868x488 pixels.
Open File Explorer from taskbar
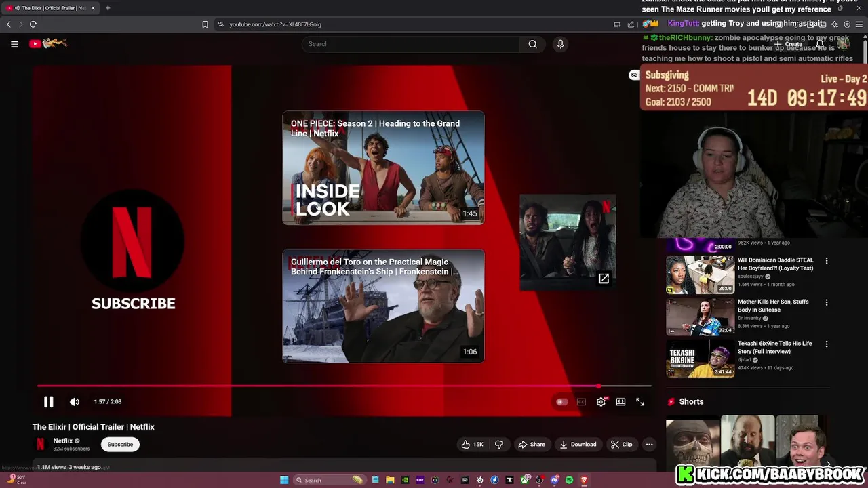[390, 480]
